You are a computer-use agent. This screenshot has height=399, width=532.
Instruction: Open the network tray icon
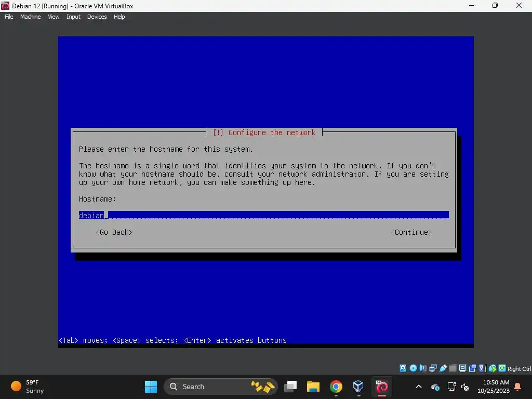coord(451,387)
